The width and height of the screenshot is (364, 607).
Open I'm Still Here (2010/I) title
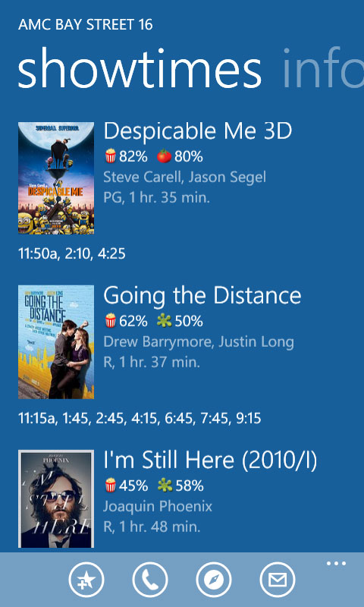[210, 461]
